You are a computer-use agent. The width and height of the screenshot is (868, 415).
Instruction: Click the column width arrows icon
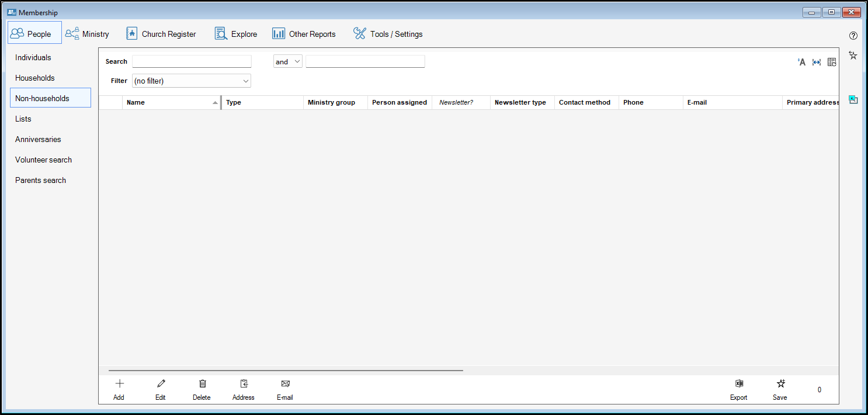[x=817, y=62]
